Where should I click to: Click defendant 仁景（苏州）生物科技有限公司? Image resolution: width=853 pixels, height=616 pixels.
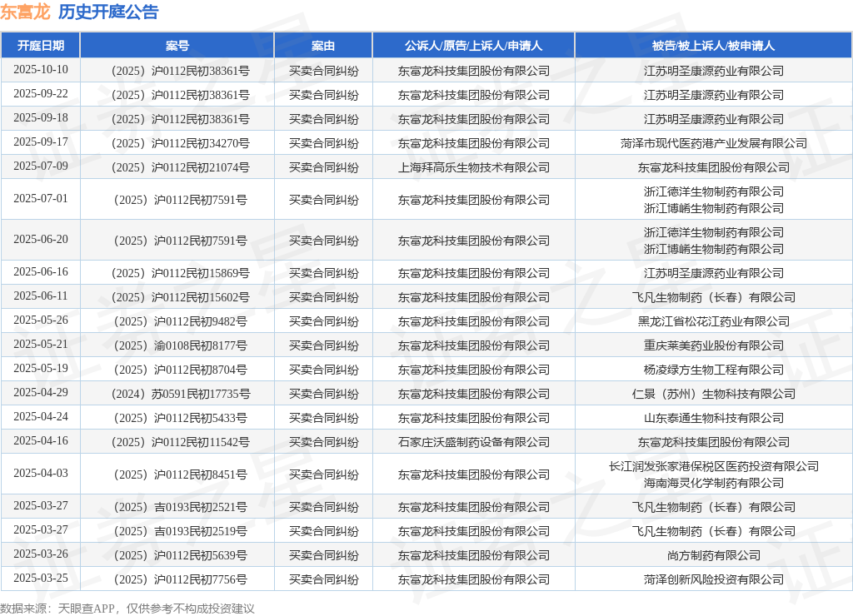point(713,394)
